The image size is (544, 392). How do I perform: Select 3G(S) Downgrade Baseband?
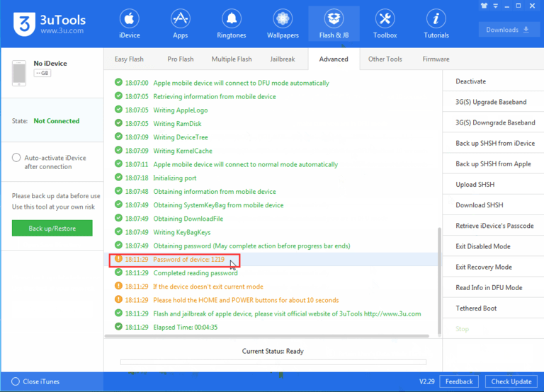pyautogui.click(x=493, y=122)
